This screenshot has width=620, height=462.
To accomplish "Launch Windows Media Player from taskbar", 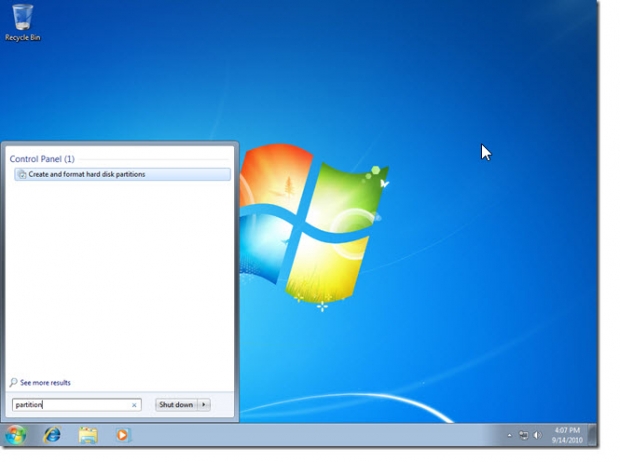I will click(x=123, y=435).
